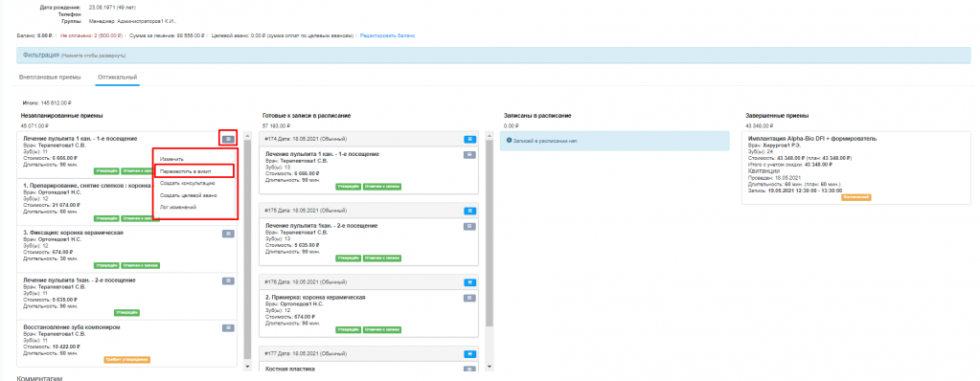This screenshot has height=381, width=980.
Task: Open menu for Восстановление зуба компониром card
Action: (x=228, y=328)
